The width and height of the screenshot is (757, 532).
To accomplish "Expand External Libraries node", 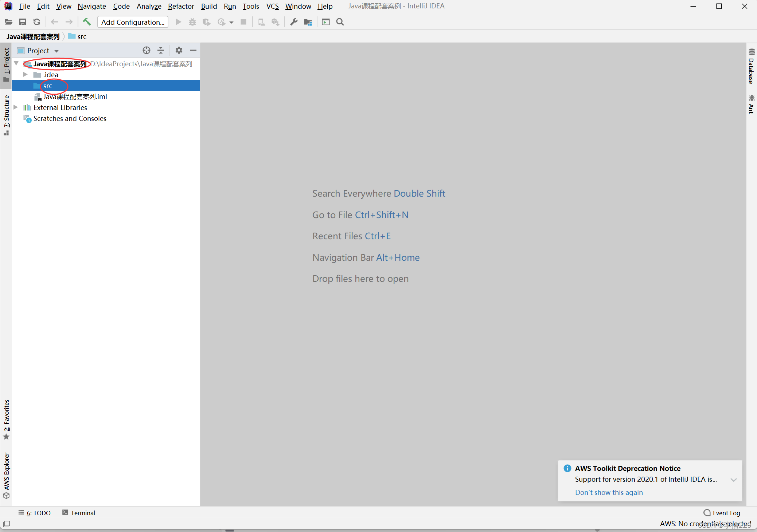I will pos(16,107).
